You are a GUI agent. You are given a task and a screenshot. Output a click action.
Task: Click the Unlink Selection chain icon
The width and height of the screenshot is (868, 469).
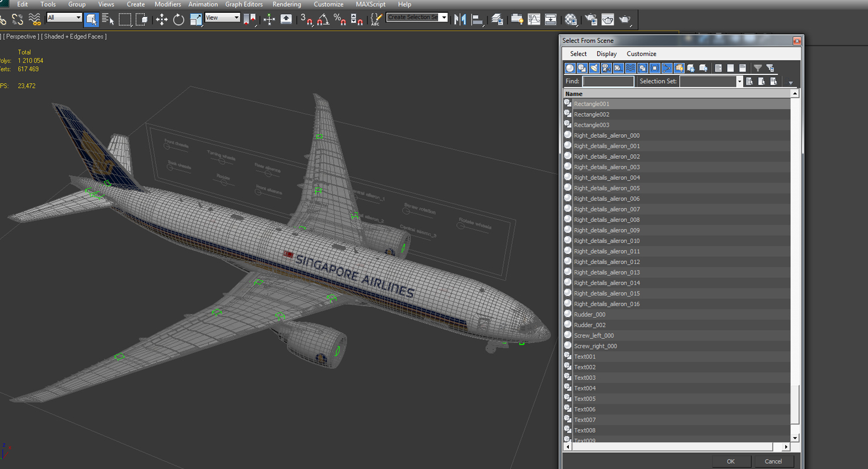(x=18, y=19)
